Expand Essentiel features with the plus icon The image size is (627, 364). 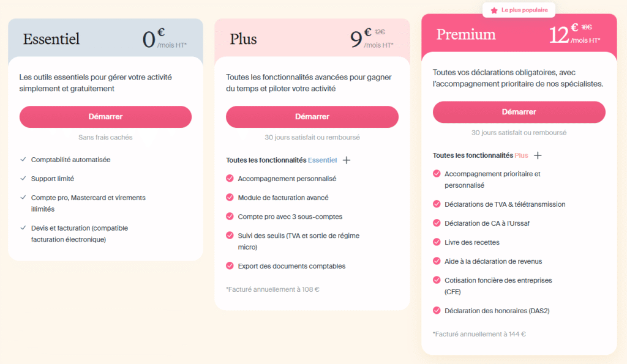click(347, 160)
